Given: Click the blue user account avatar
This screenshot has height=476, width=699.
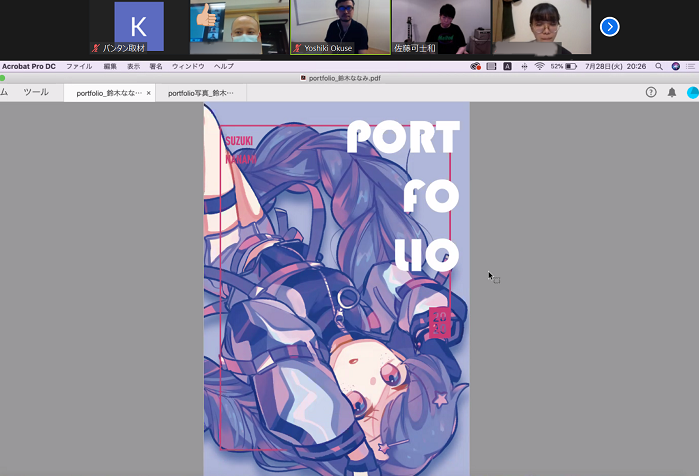Looking at the screenshot, I should 692,92.
